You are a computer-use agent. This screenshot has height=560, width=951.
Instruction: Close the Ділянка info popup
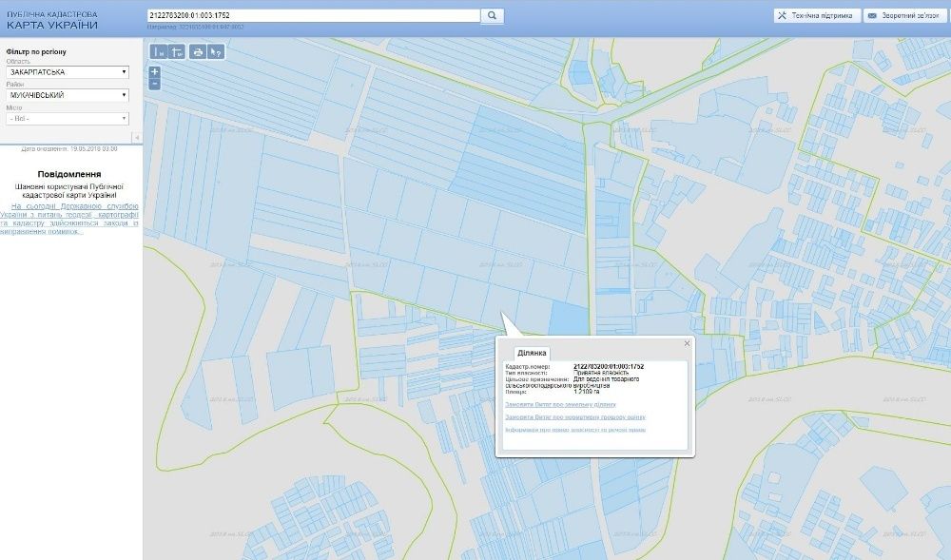point(688,343)
